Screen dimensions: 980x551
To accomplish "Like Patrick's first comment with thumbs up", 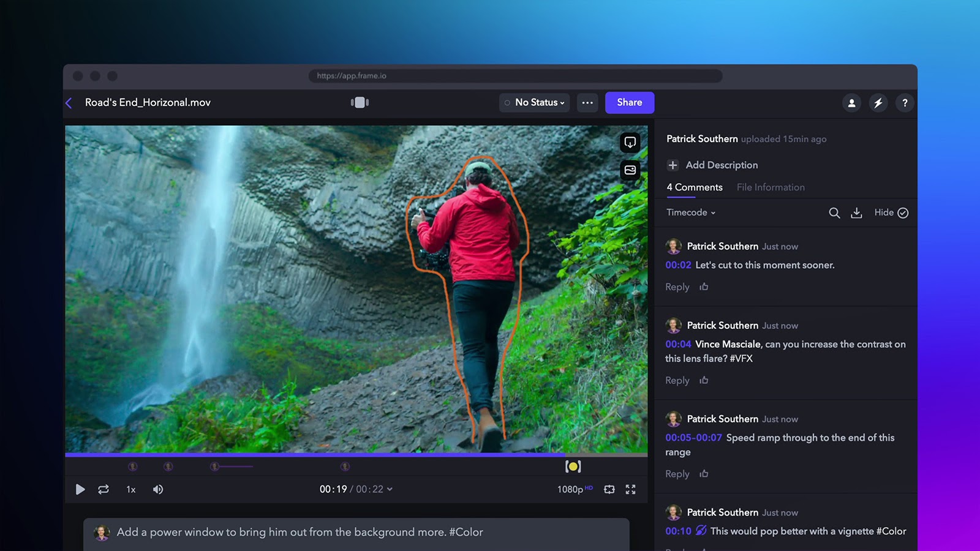I will tap(704, 287).
